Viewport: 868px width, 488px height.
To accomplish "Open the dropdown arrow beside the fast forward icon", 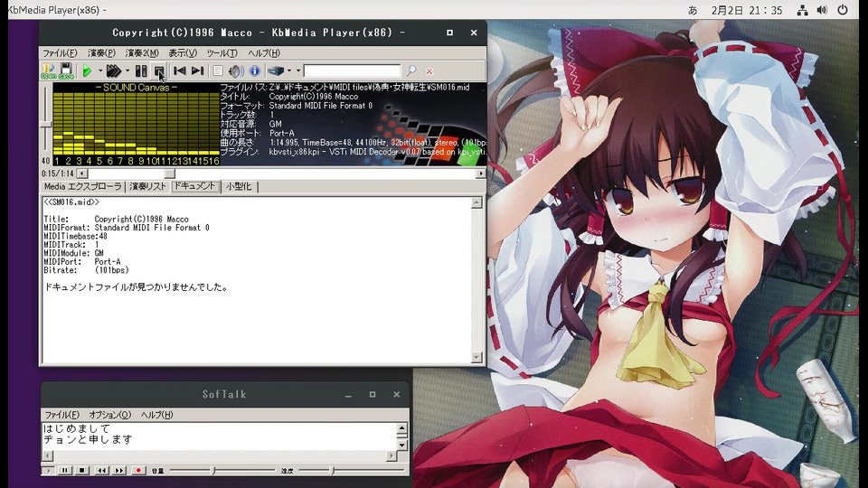I will (x=127, y=70).
